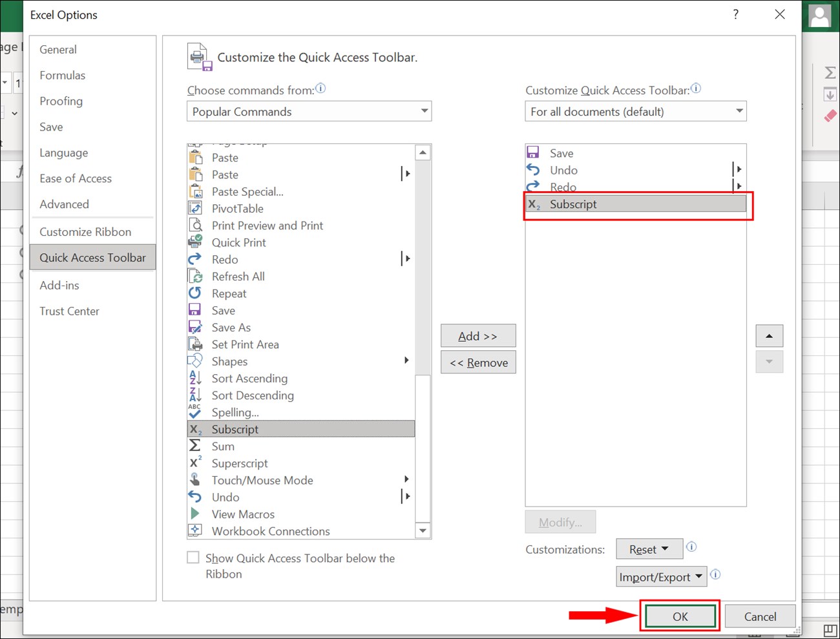Expand split arrow beside Undo in right list
The width and height of the screenshot is (840, 639).
coord(738,169)
